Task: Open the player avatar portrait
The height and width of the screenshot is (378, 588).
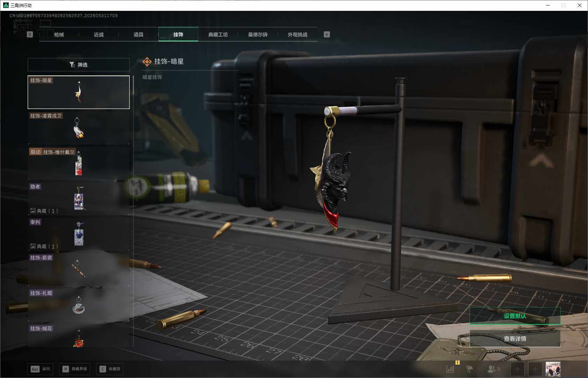Action: tap(553, 369)
